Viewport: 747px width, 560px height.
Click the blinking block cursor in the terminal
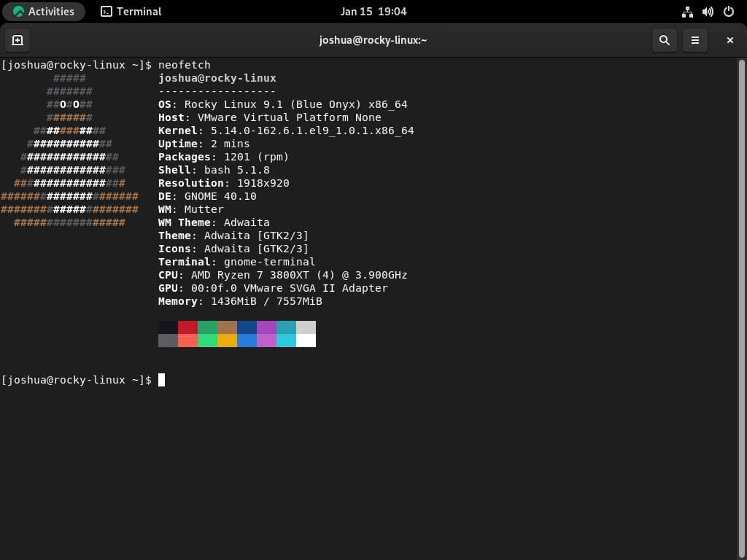(x=160, y=379)
